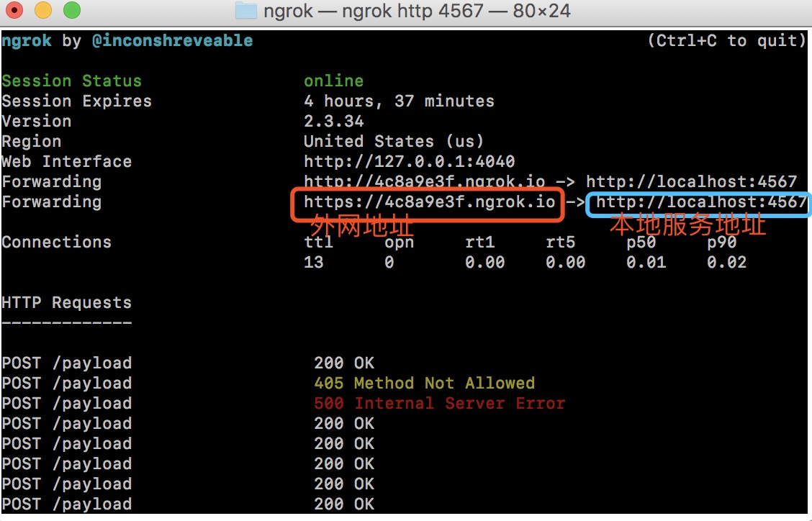Click the first http ngrok.io forwarding URL

pos(424,182)
